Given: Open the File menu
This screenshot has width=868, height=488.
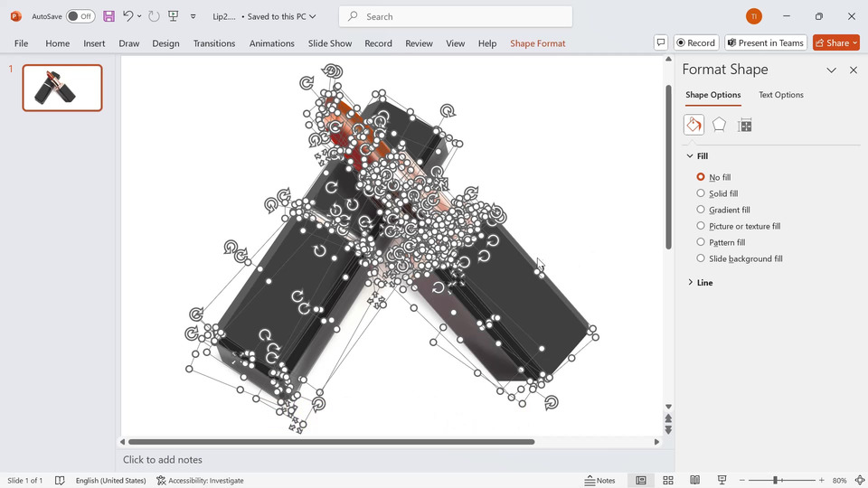Looking at the screenshot, I should [21, 43].
